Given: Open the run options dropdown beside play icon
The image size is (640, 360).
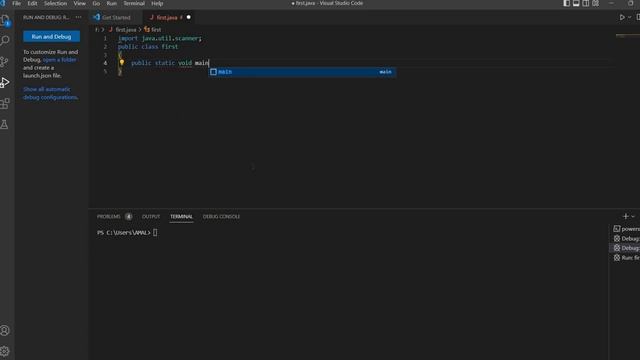Looking at the screenshot, I should tap(629, 18).
